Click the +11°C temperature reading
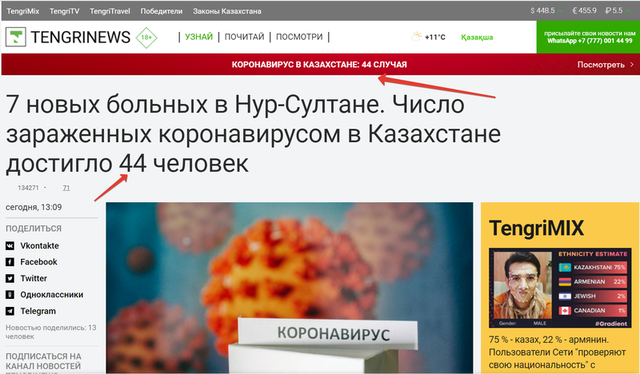This screenshot has height=374, width=640. coord(435,37)
